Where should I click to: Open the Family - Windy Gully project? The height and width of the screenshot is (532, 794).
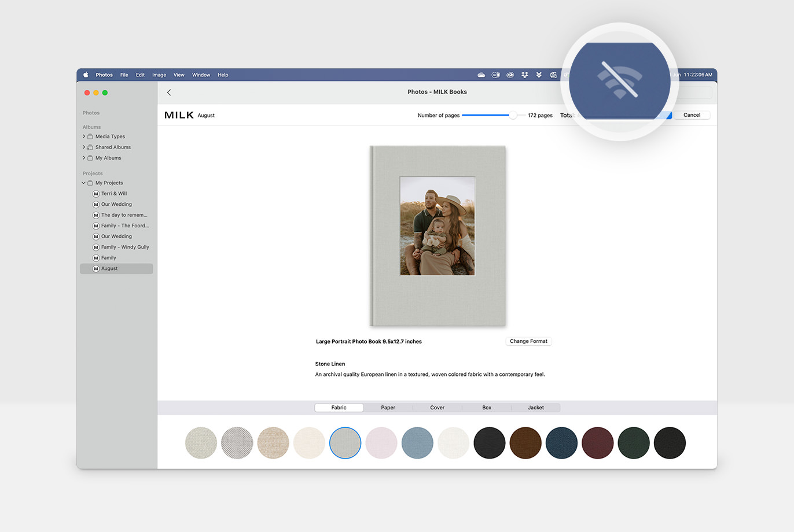tap(125, 247)
